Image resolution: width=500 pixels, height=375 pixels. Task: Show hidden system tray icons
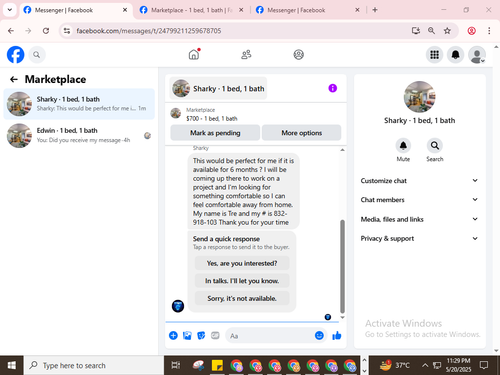point(425,365)
